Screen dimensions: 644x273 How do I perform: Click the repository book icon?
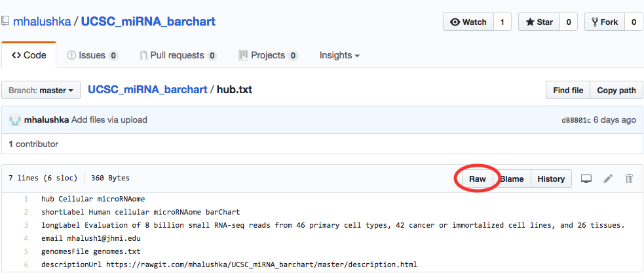point(5,22)
